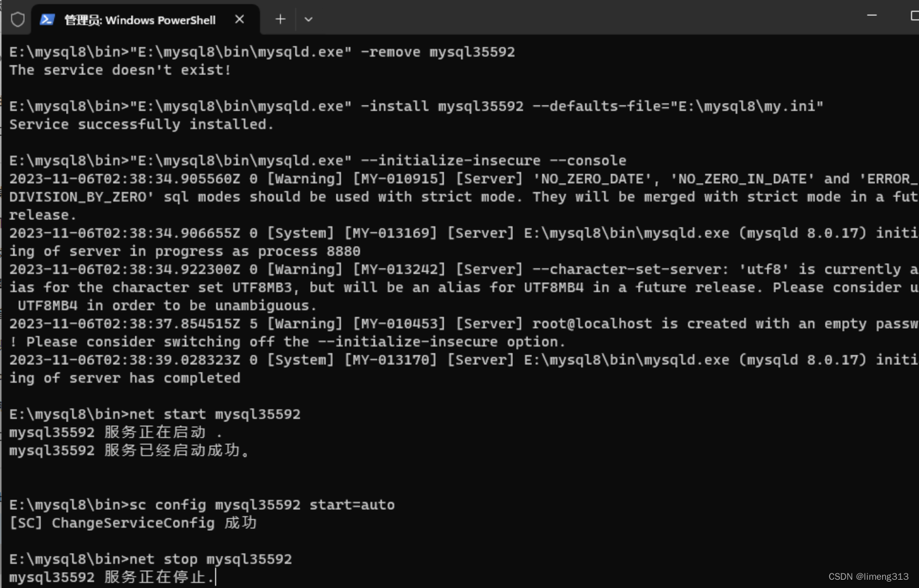Viewport: 919px width, 588px height.
Task: Click the administrator shield icon
Action: [18, 20]
